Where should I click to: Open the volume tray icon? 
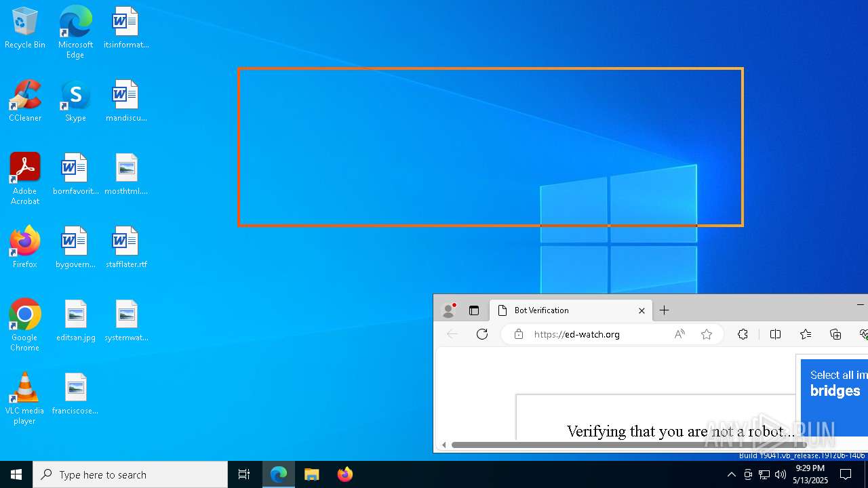781,474
